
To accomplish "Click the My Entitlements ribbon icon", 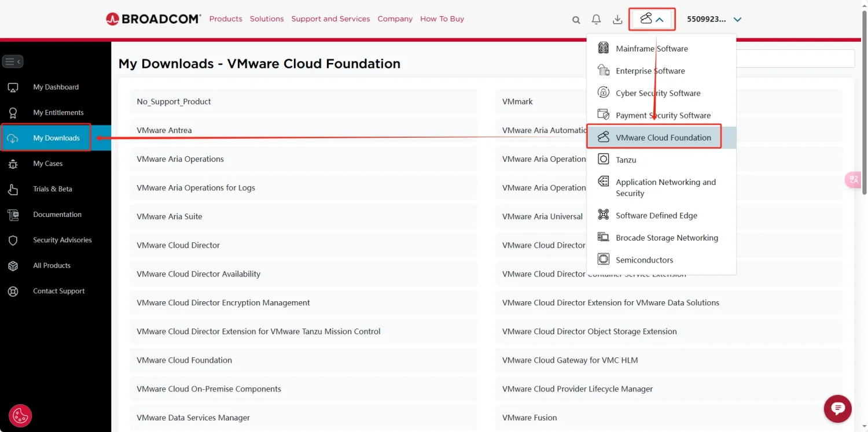I will (x=13, y=113).
